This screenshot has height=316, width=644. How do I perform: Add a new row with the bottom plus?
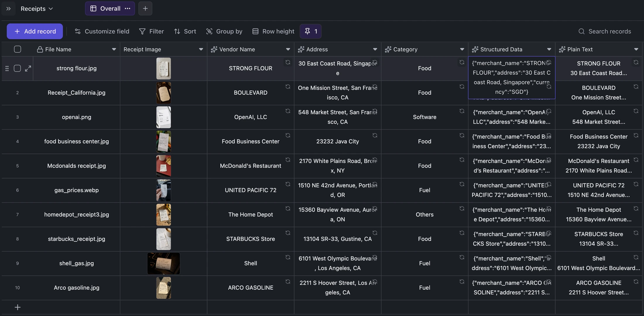(x=18, y=307)
